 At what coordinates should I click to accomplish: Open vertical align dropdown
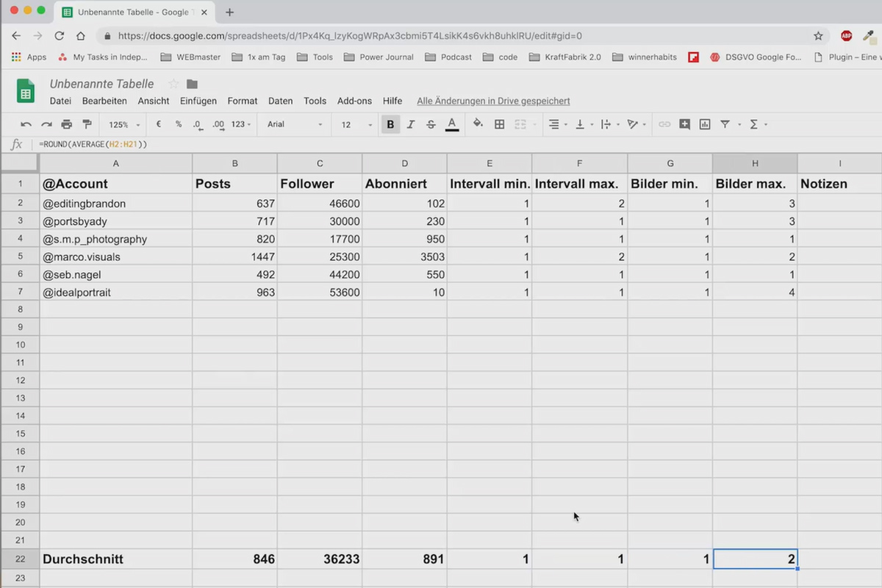point(583,125)
